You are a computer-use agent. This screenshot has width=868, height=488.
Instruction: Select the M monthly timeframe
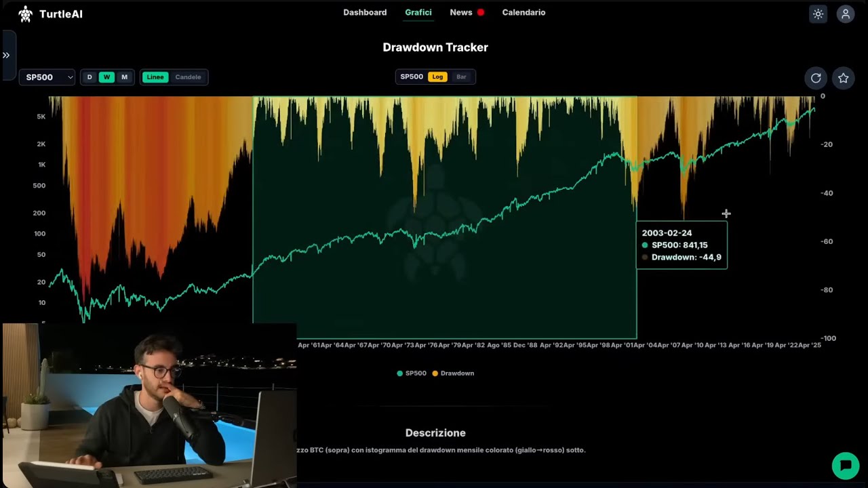(124, 77)
